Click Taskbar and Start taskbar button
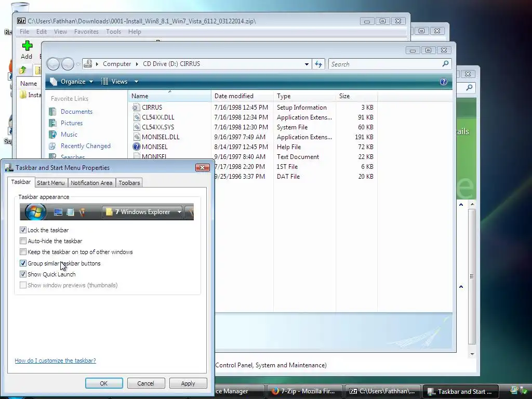Image resolution: width=532 pixels, height=399 pixels. [460, 392]
